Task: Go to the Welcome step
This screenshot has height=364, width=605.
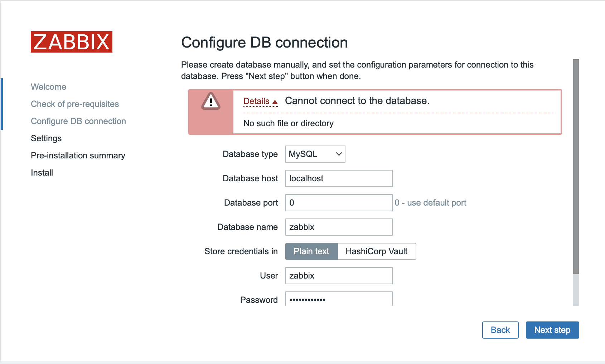Action: 48,87
